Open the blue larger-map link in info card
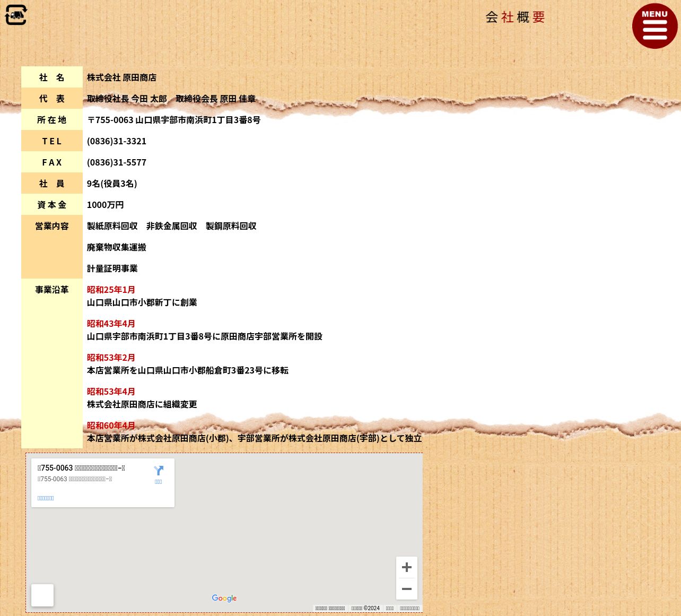 pos(46,498)
